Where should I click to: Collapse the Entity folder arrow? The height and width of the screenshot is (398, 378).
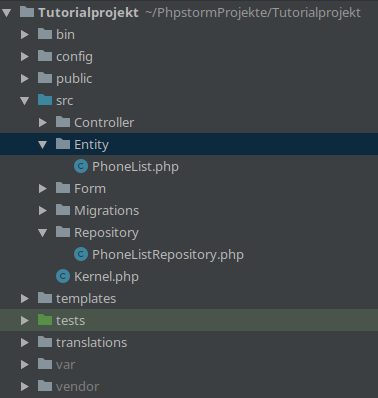pyautogui.click(x=42, y=145)
